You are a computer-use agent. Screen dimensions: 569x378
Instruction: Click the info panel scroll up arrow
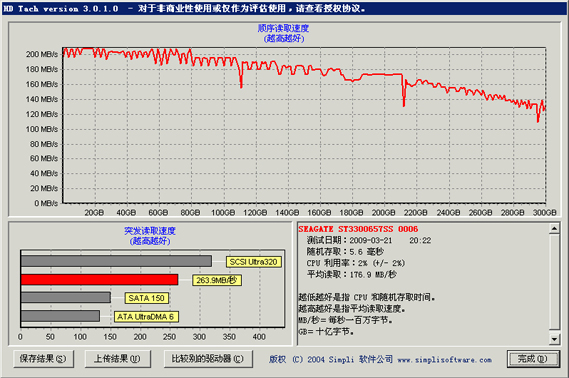pos(554,229)
